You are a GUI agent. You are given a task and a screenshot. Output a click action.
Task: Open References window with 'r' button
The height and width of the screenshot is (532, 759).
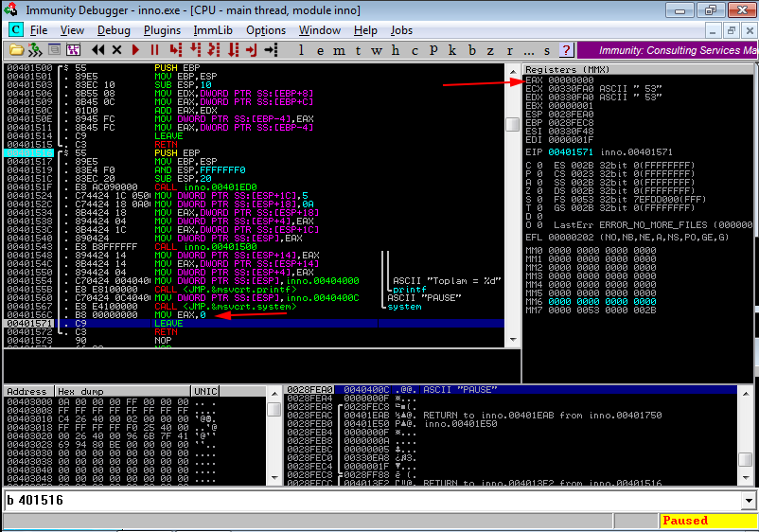click(x=509, y=50)
